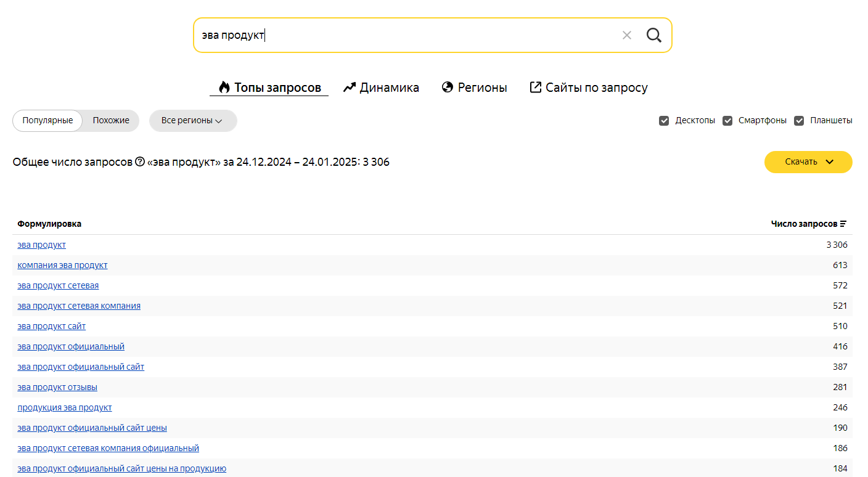Disable the Планшеты checkbox

[799, 121]
